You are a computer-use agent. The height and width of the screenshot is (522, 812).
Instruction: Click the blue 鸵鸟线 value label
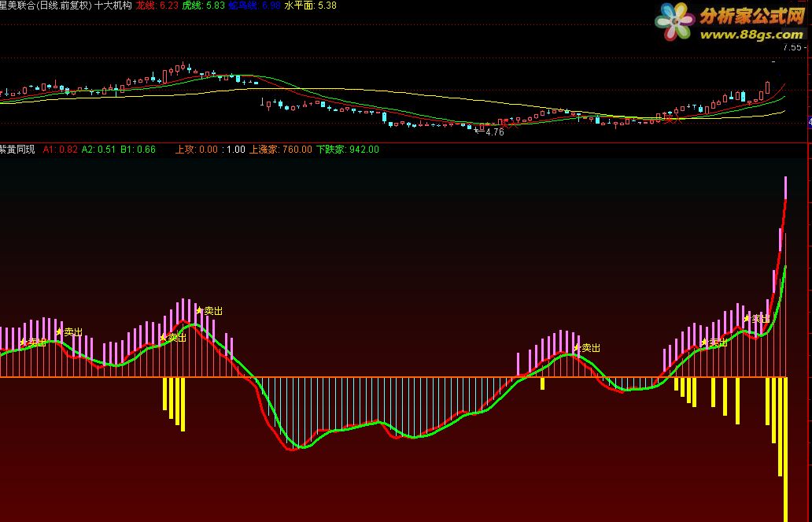click(x=254, y=6)
